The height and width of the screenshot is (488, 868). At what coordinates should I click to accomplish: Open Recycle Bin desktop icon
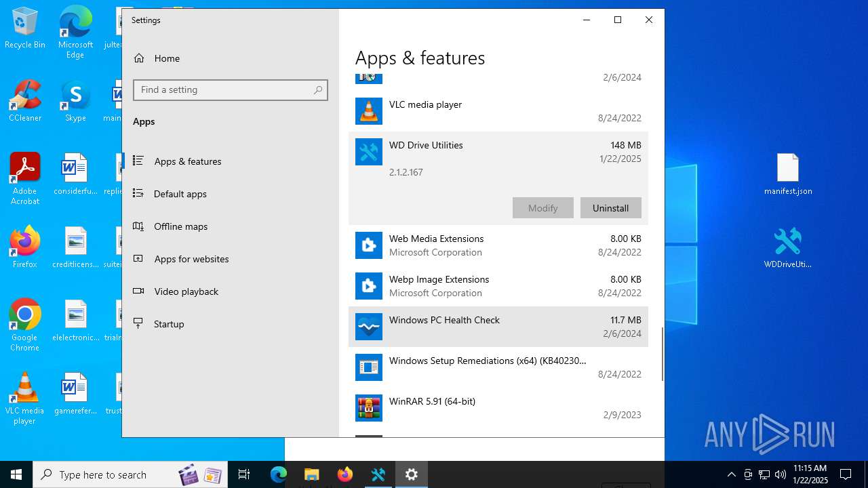point(25,29)
